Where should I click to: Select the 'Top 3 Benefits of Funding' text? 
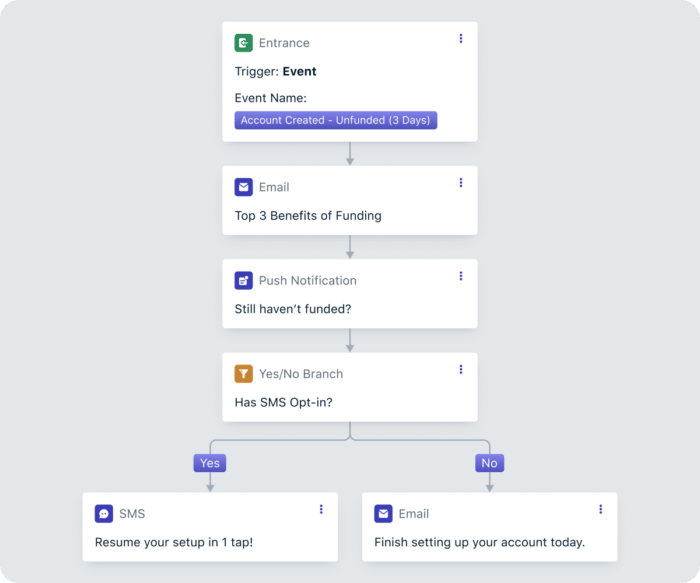click(308, 215)
